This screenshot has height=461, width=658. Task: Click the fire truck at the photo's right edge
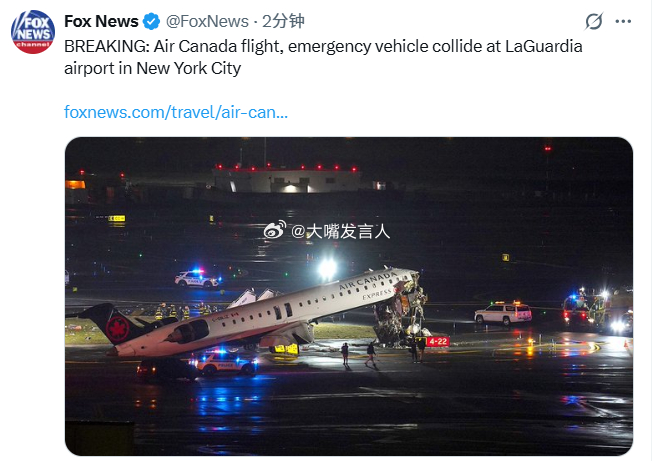click(x=597, y=310)
